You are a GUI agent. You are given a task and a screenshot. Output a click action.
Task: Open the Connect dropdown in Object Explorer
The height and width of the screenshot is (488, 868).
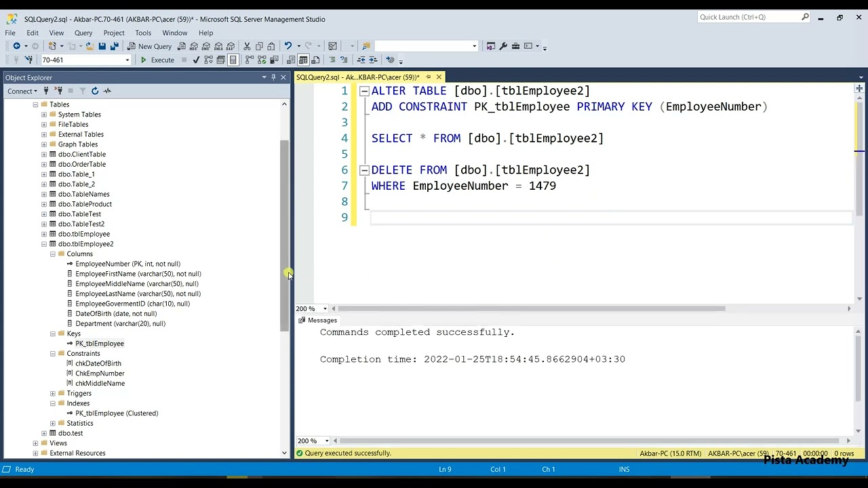coord(22,91)
